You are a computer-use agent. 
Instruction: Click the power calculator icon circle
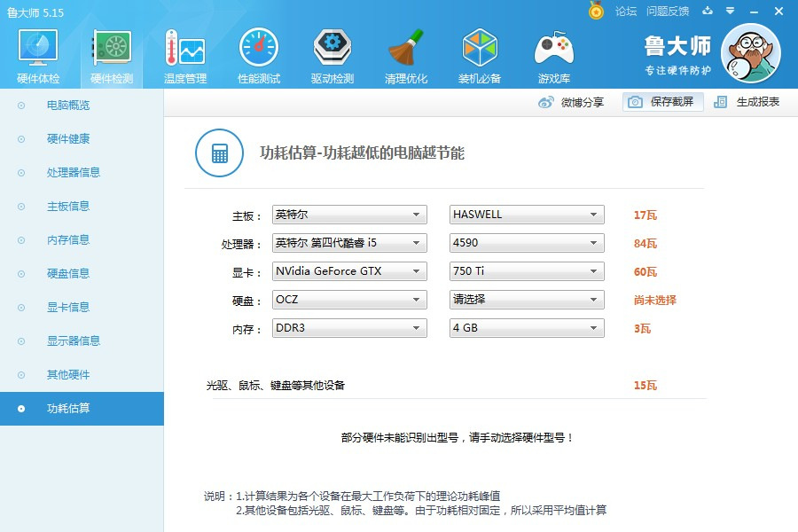click(x=219, y=153)
